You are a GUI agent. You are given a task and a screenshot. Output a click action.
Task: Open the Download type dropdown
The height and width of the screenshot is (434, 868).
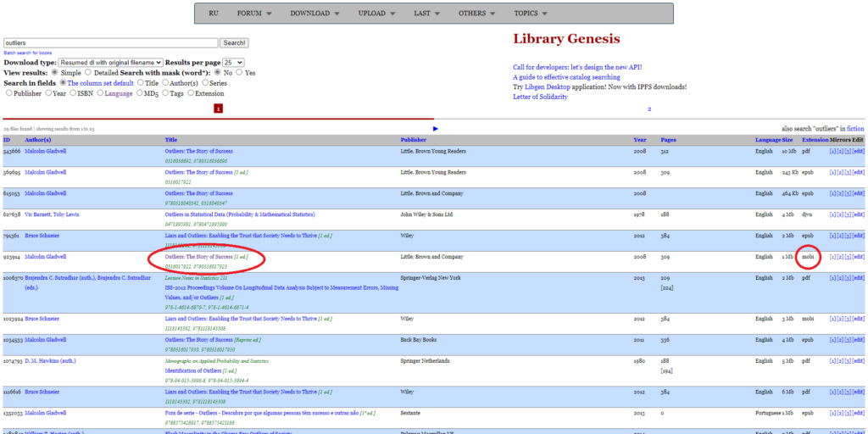tap(111, 63)
